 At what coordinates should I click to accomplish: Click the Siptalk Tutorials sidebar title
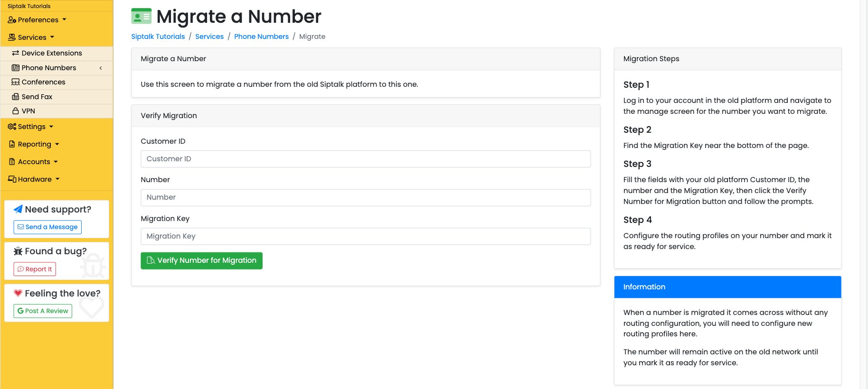click(x=29, y=6)
